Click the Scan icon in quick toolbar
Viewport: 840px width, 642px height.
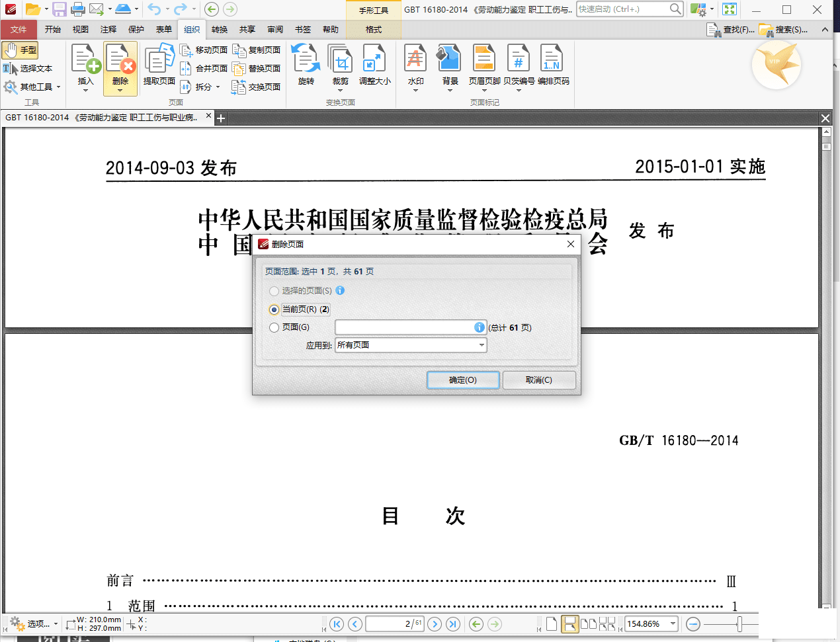click(x=123, y=9)
